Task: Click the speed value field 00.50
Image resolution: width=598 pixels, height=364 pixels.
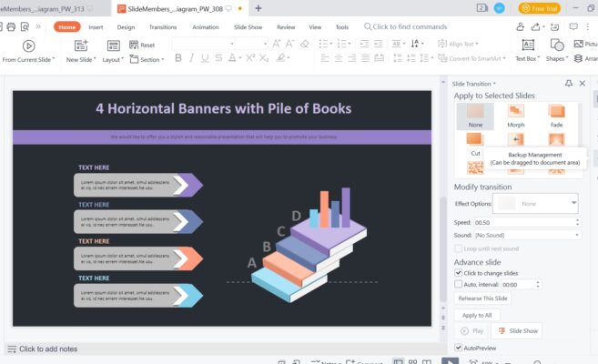Action: [x=524, y=222]
